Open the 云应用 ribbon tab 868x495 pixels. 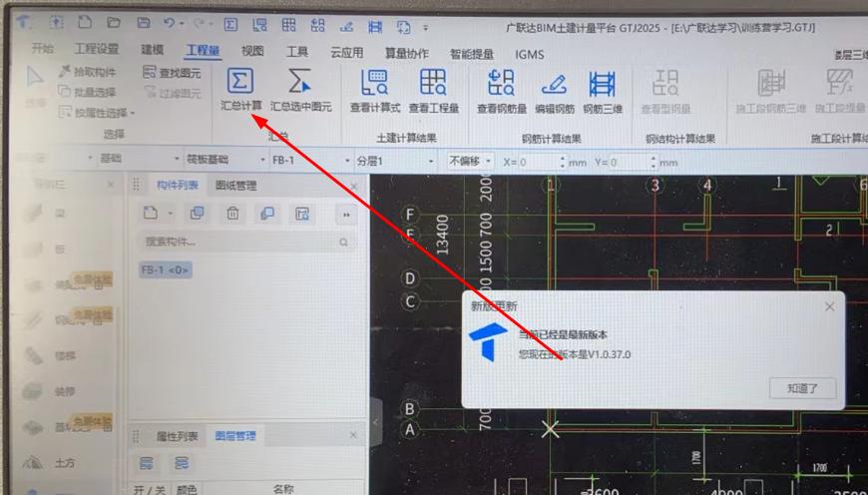coord(346,53)
